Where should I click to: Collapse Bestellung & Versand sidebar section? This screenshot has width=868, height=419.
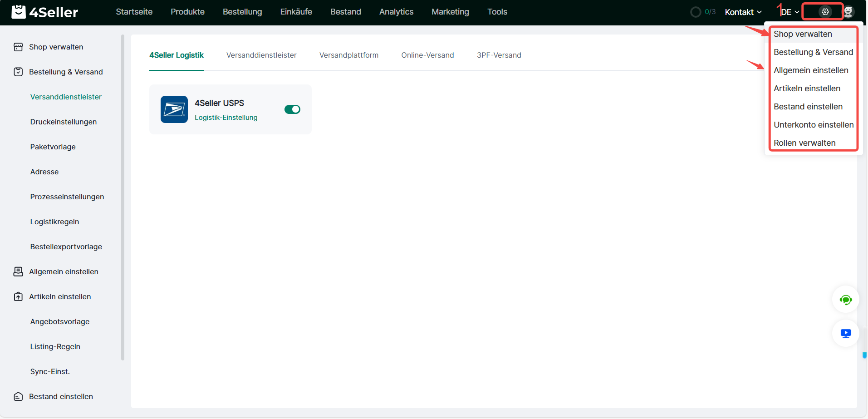66,72
